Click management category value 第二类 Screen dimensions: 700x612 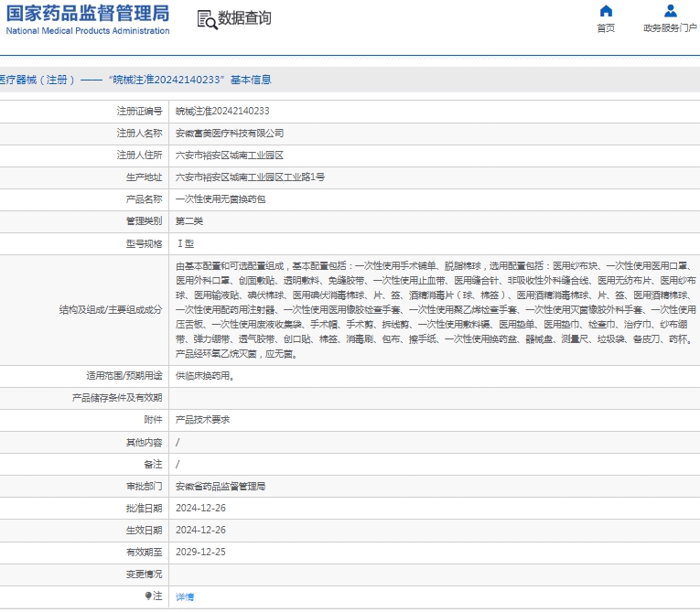point(189,221)
